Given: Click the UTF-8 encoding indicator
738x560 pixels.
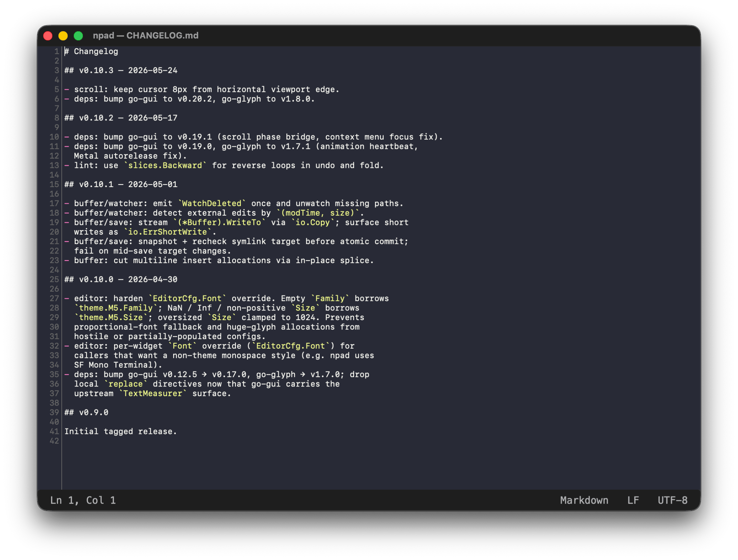Looking at the screenshot, I should tap(673, 500).
